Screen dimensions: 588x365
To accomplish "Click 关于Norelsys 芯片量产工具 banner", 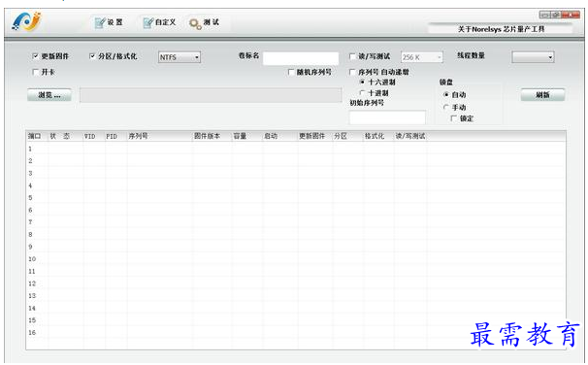I will pos(501,29).
